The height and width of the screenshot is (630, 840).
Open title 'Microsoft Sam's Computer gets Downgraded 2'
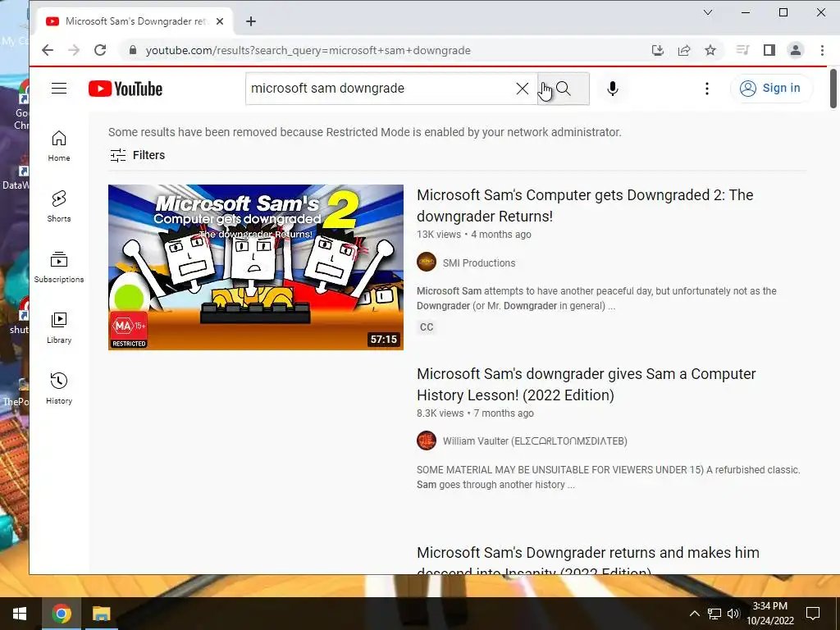coord(585,205)
